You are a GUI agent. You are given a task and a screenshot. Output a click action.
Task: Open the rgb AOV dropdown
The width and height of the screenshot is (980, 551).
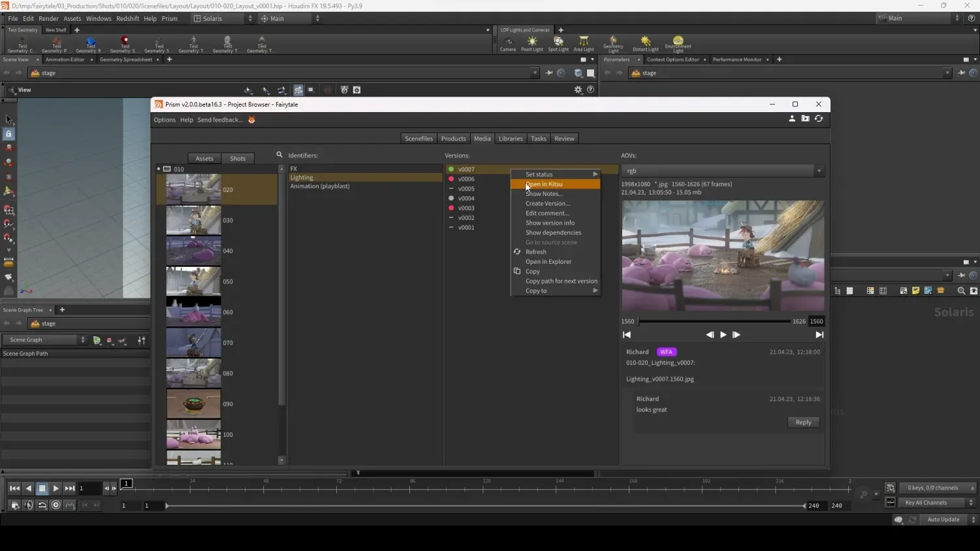coord(723,171)
